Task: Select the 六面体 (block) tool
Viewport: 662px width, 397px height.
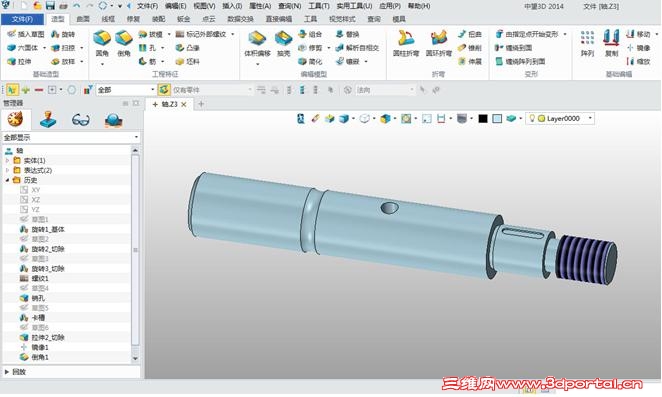Action: [24, 48]
